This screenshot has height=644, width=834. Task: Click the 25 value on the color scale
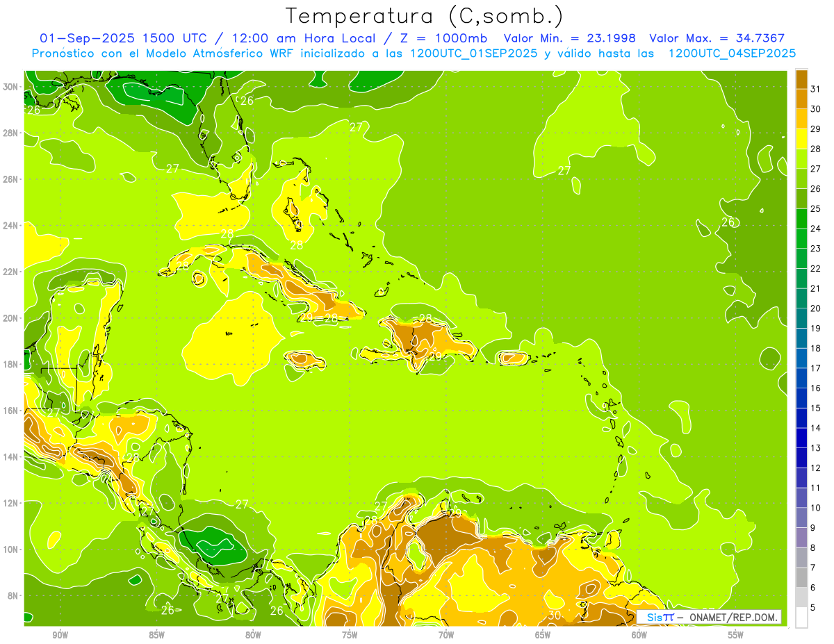pos(815,208)
